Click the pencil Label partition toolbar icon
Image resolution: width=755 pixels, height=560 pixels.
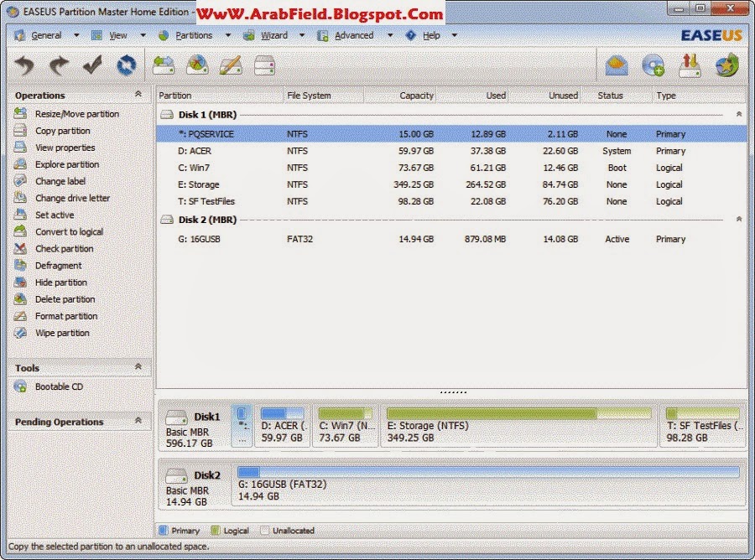pos(231,65)
